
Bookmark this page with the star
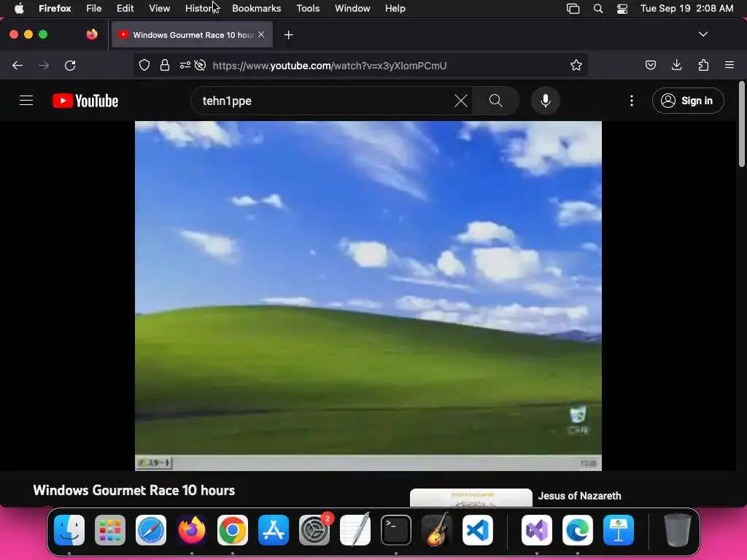576,65
